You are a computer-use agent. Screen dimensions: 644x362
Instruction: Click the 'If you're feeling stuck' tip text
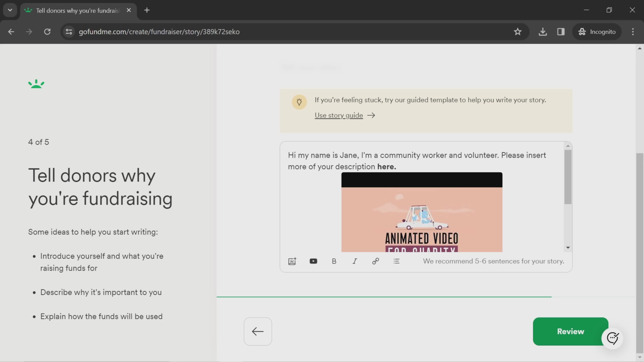coord(430,100)
